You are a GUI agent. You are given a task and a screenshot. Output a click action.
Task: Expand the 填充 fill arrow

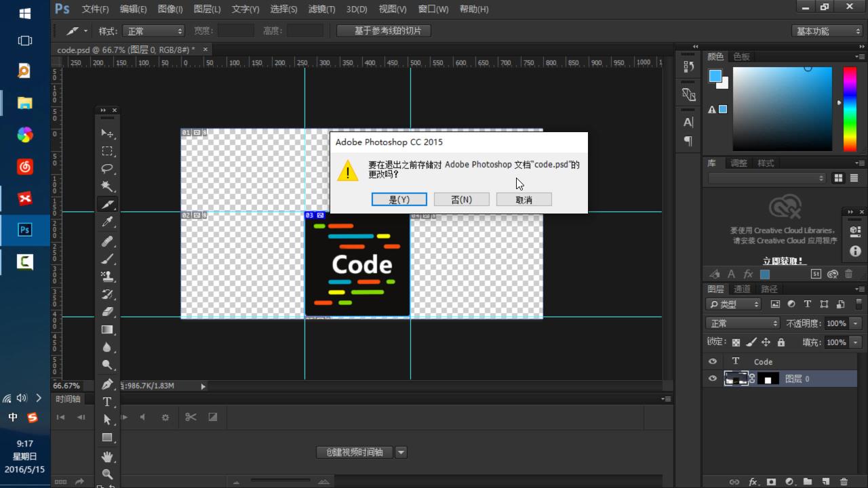856,342
